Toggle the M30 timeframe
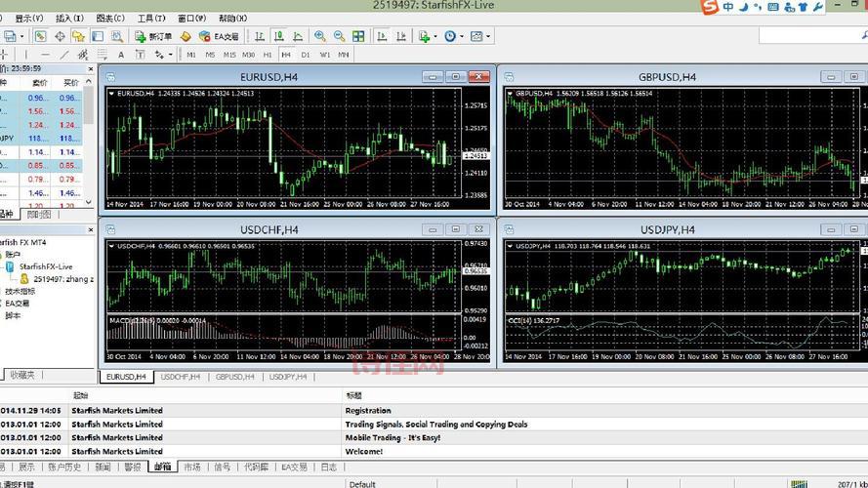The height and width of the screenshot is (488, 868). (249, 55)
